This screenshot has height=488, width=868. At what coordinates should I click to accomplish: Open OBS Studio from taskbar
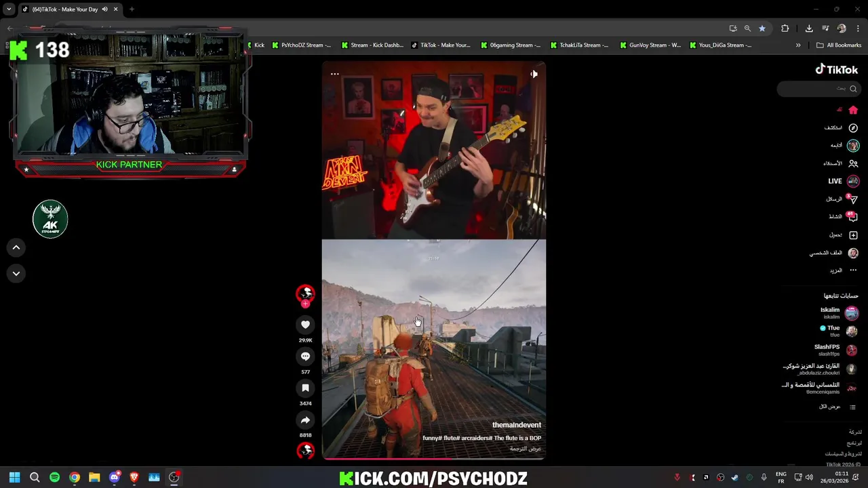(174, 477)
